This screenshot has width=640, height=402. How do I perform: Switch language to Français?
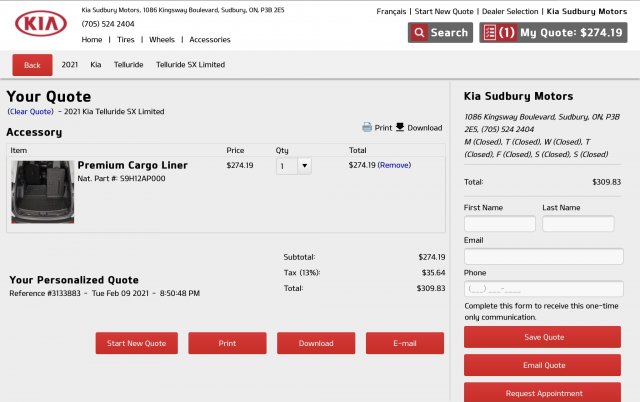point(391,11)
